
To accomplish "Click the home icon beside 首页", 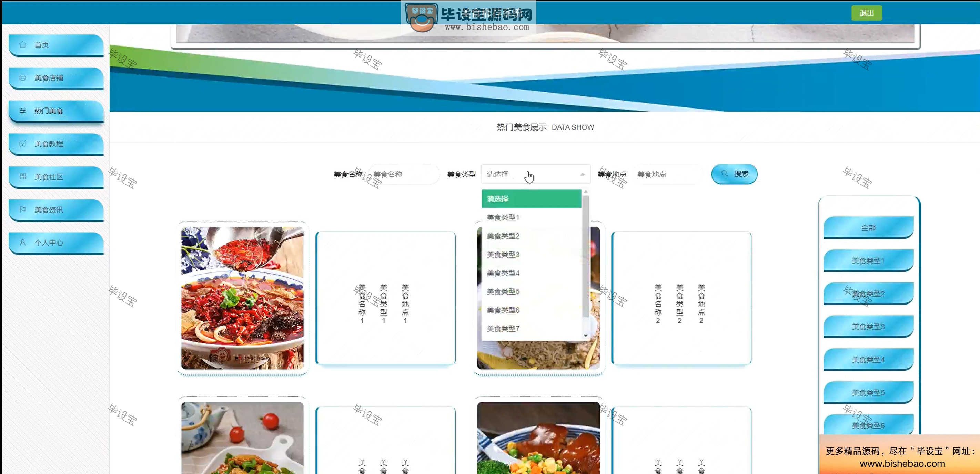I will [22, 45].
